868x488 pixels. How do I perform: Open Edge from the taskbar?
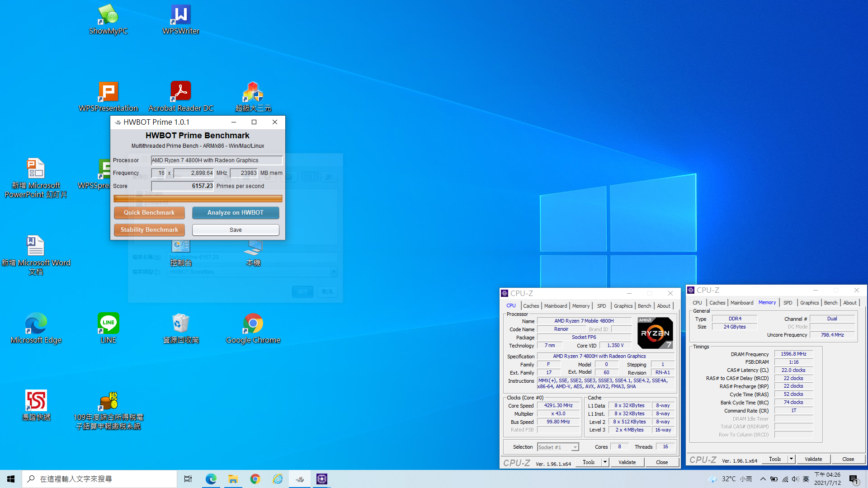211,479
